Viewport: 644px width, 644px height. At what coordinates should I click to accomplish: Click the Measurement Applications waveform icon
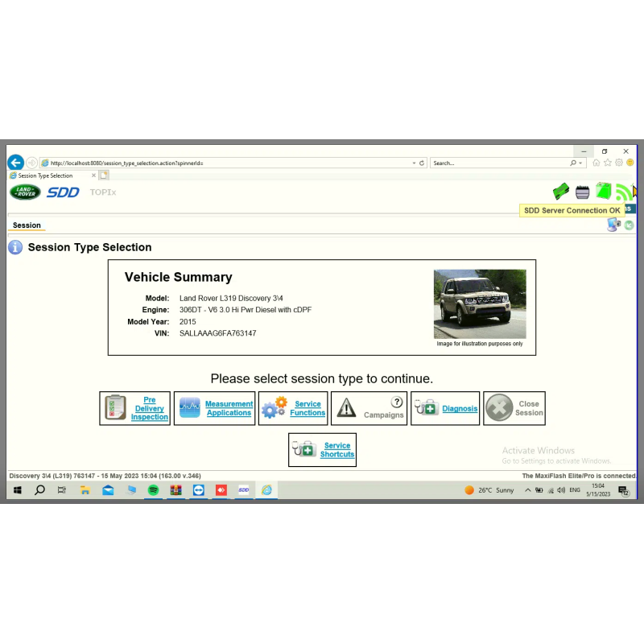coord(190,408)
